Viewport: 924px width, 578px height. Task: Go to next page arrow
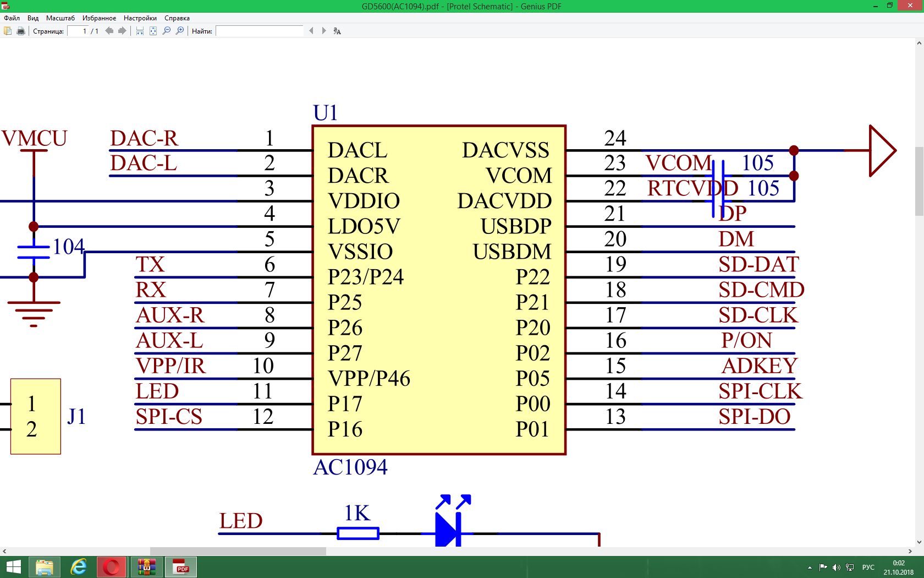pos(122,31)
